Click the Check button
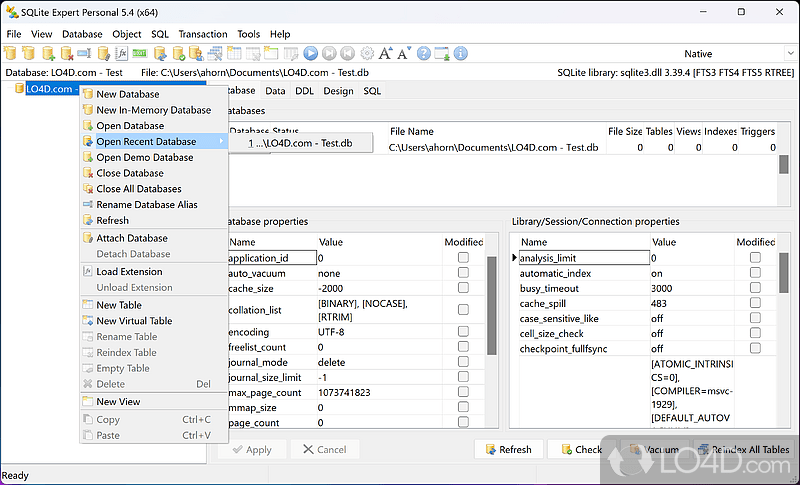The image size is (800, 485). pyautogui.click(x=582, y=449)
